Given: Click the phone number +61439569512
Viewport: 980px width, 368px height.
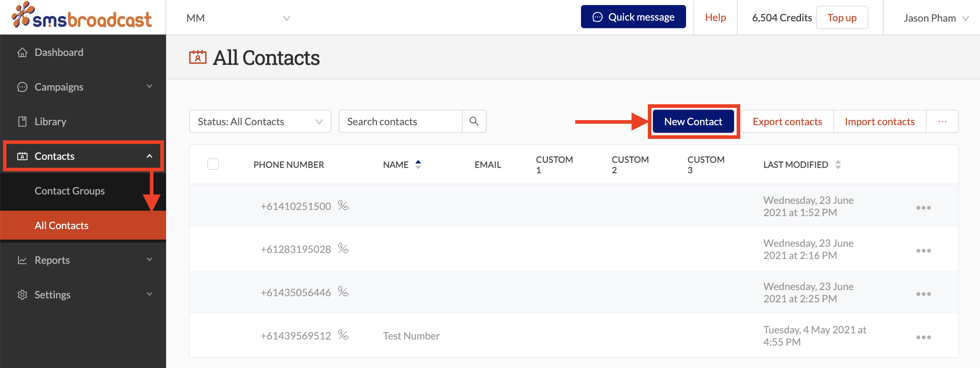Looking at the screenshot, I should tap(296, 336).
